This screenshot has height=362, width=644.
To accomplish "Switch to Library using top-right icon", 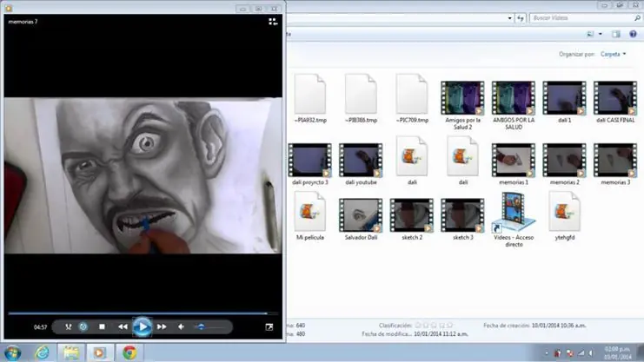I will tap(273, 22).
